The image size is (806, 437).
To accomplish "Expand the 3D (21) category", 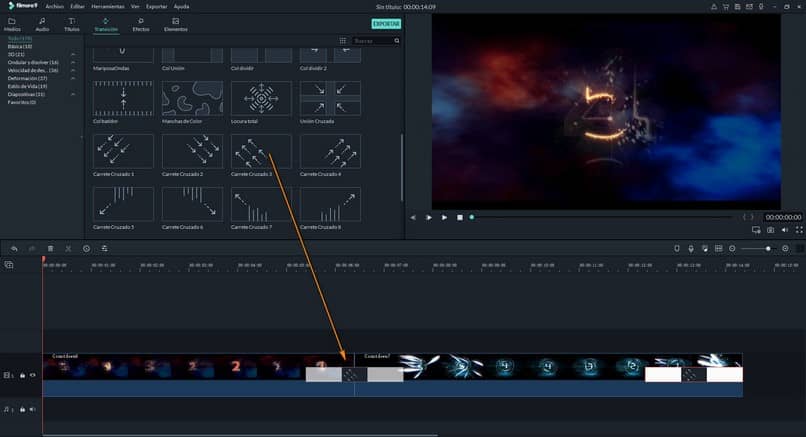I will point(16,54).
